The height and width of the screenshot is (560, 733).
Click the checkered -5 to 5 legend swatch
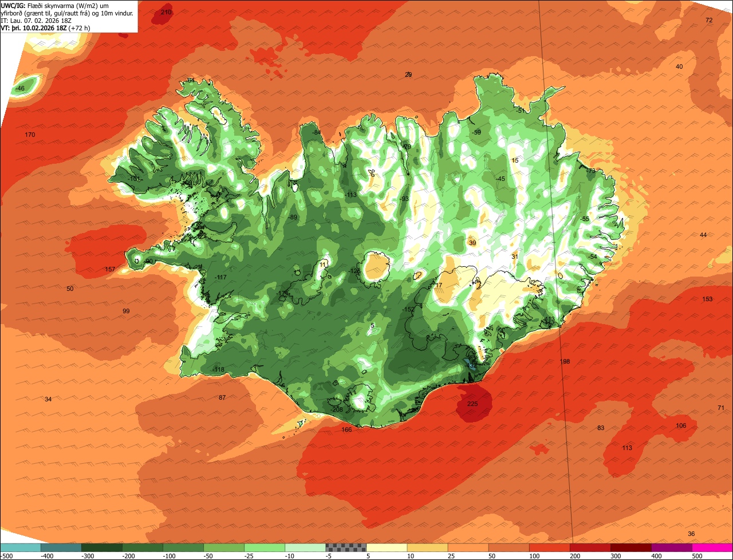coord(346,547)
